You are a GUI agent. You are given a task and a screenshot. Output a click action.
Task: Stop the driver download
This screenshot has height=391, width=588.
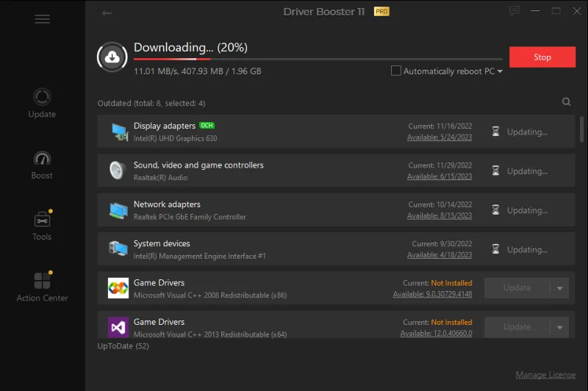coord(542,57)
